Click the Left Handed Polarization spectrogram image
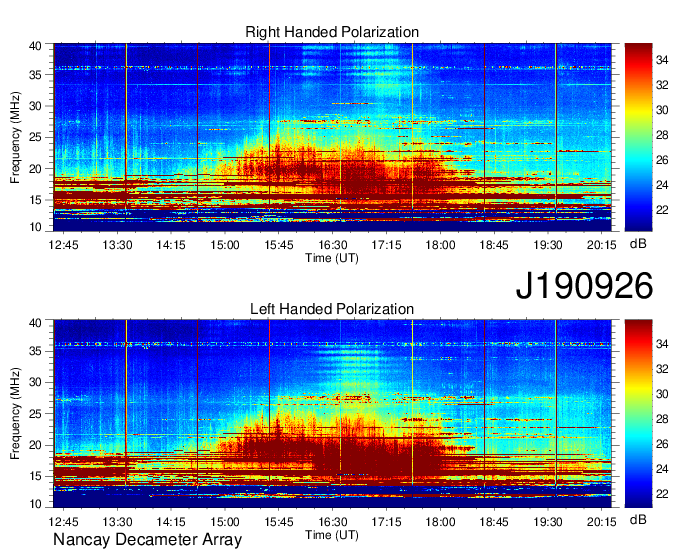 click(332, 414)
